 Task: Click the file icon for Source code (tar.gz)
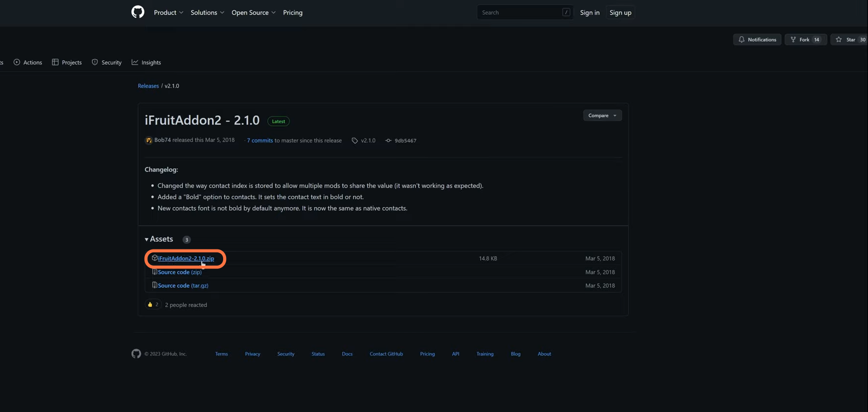tap(154, 285)
